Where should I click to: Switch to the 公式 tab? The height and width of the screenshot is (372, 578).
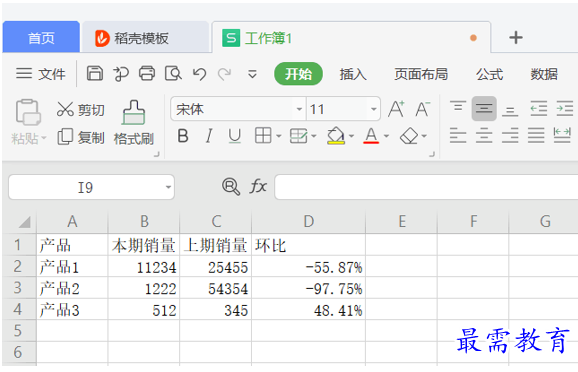pos(489,74)
